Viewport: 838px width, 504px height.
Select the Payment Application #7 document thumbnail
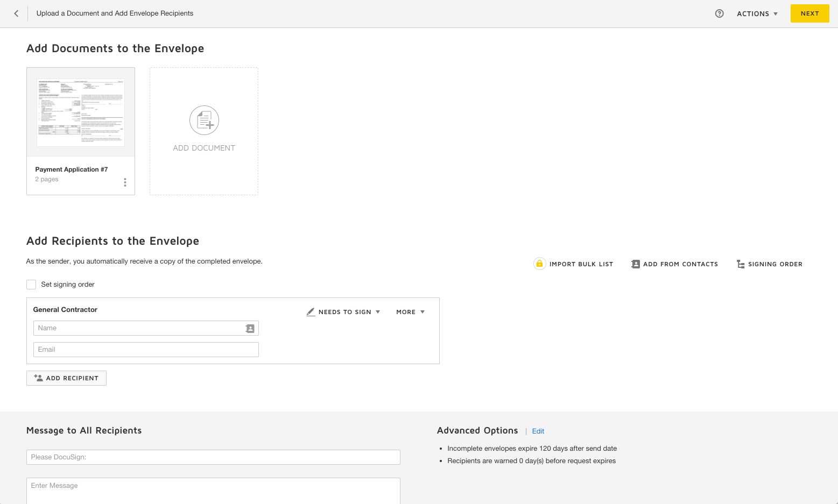81,112
